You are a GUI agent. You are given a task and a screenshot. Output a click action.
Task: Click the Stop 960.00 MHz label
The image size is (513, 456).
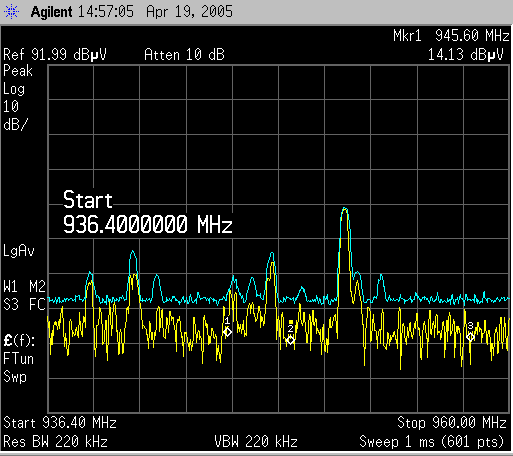click(452, 423)
